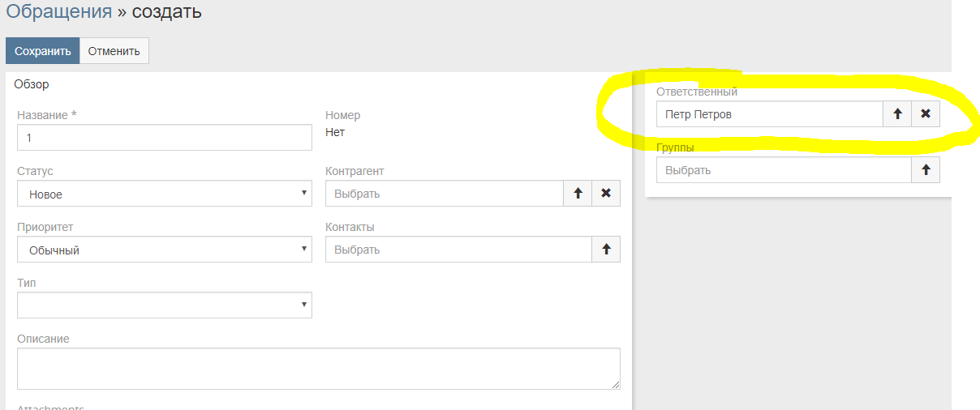Click the Контакты select arrow icon
This screenshot has height=410, width=980.
tap(606, 250)
